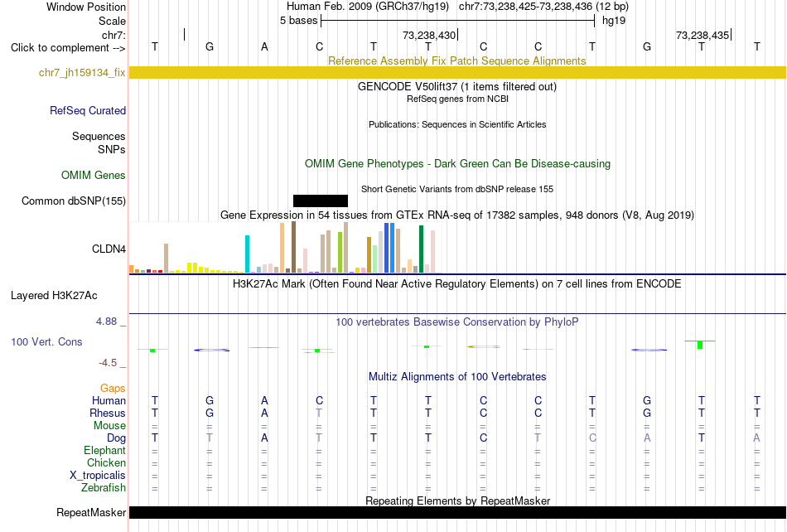Select the X_tropicalis alignment row label
787x532 pixels.
[98, 476]
